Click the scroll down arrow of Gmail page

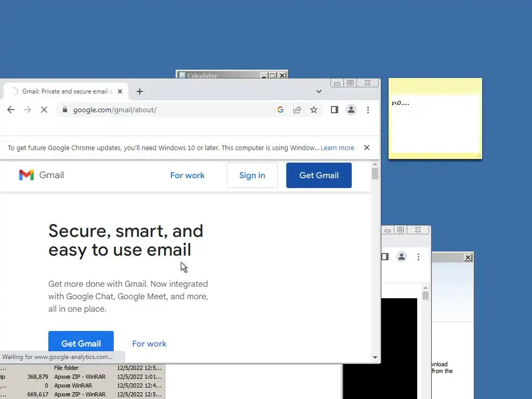pos(375,357)
